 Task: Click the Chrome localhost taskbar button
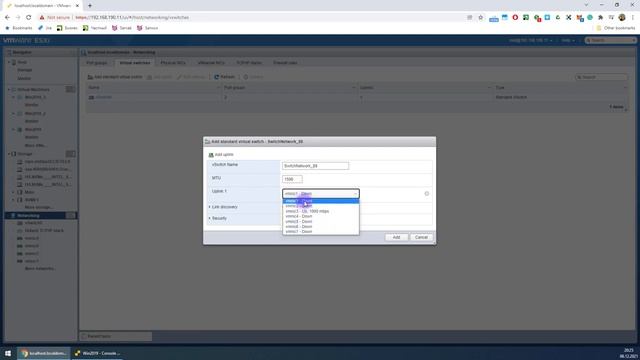pos(44,353)
